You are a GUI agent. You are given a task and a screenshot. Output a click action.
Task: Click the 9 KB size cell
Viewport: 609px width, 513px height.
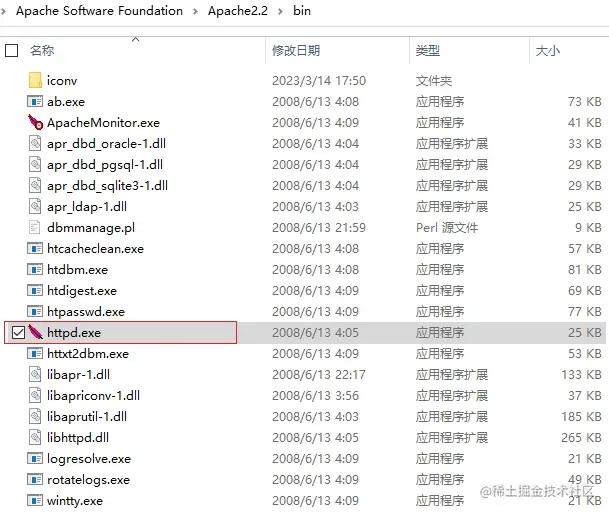pos(588,228)
